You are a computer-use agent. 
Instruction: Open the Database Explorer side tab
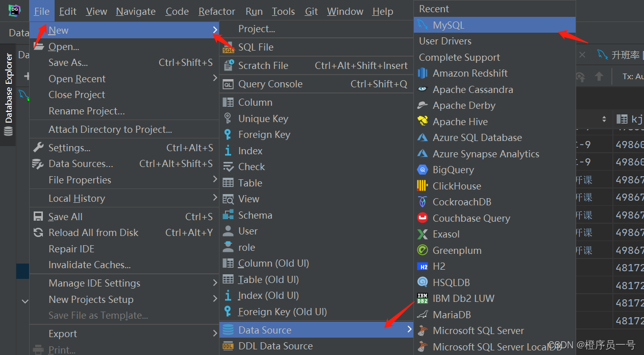coord(8,94)
